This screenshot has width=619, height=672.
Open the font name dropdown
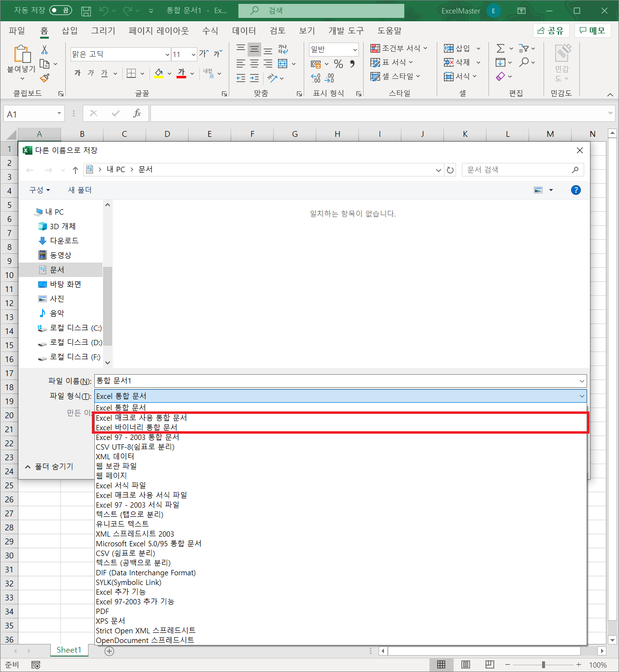click(x=167, y=54)
